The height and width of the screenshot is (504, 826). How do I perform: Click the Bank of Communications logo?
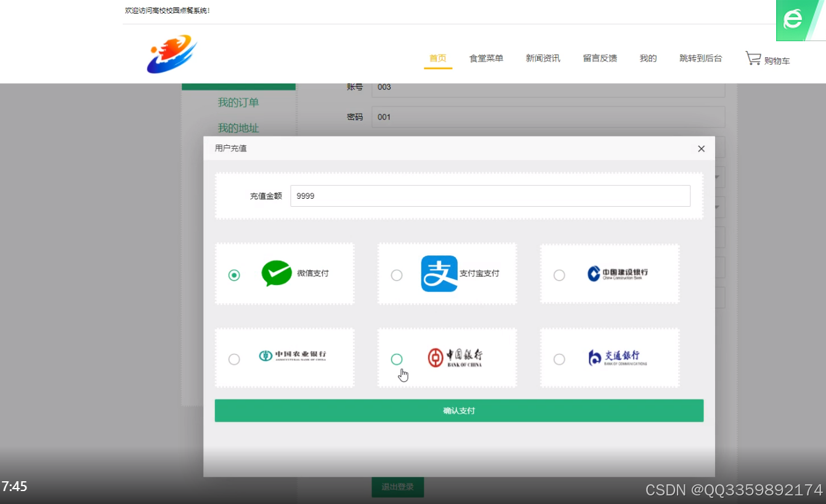click(618, 358)
